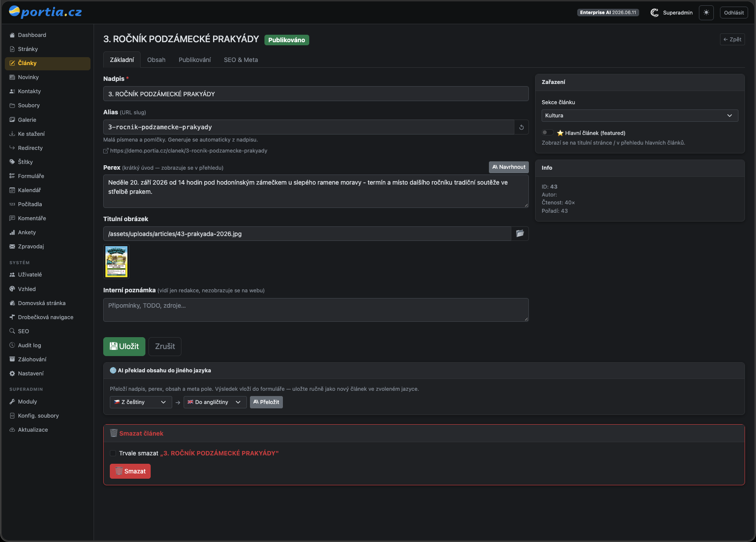This screenshot has width=756, height=542.
Task: Click the red Smazat button
Action: coord(130,471)
